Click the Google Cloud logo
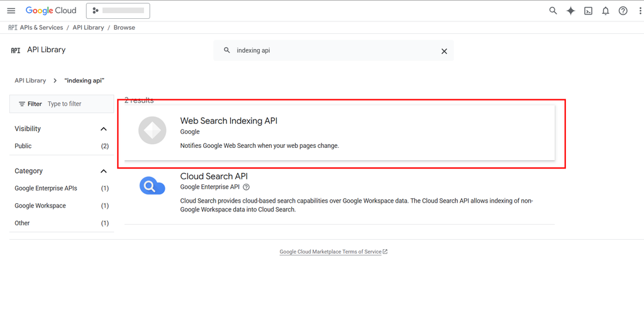Screen dimensions: 644x319 51,11
